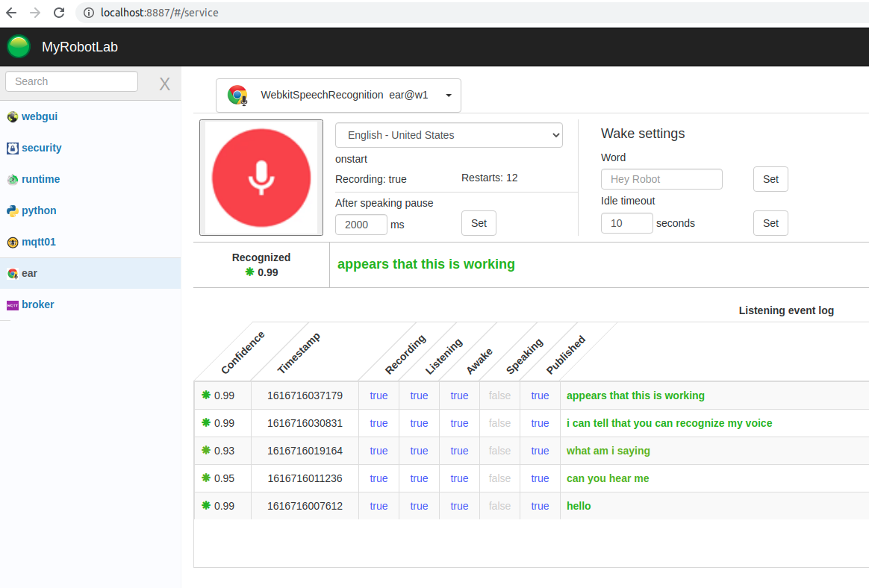Click the webgui globe icon in sidebar
This screenshot has height=588, width=869.
coord(12,117)
